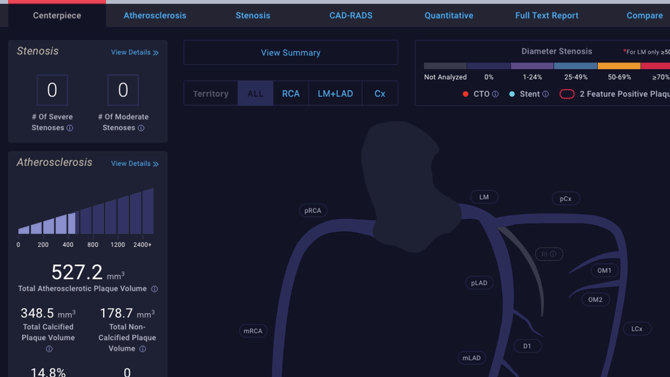Click the CTO legend info icon
The image size is (670, 377).
(495, 94)
